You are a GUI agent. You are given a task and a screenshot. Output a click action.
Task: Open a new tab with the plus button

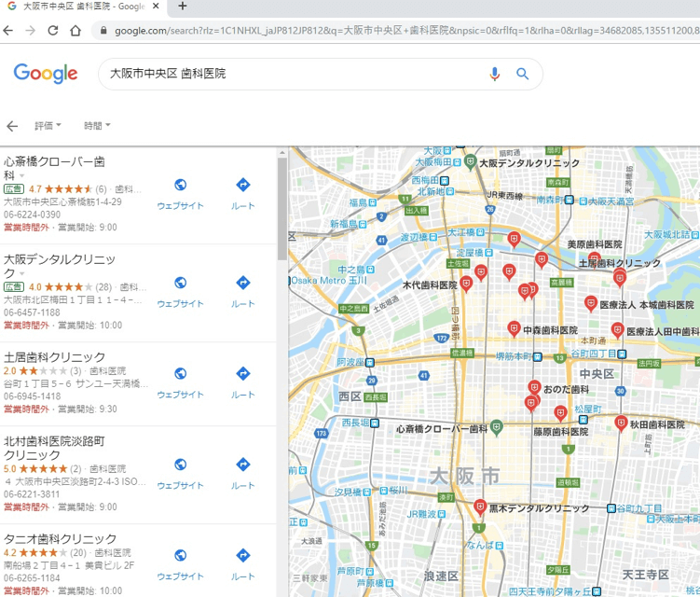[182, 7]
